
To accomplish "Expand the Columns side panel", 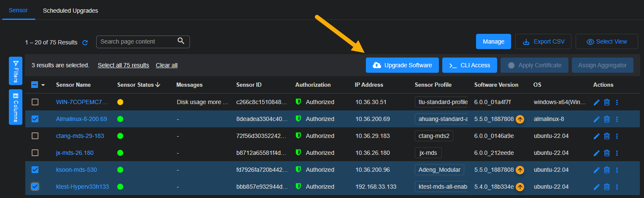I will tap(16, 107).
